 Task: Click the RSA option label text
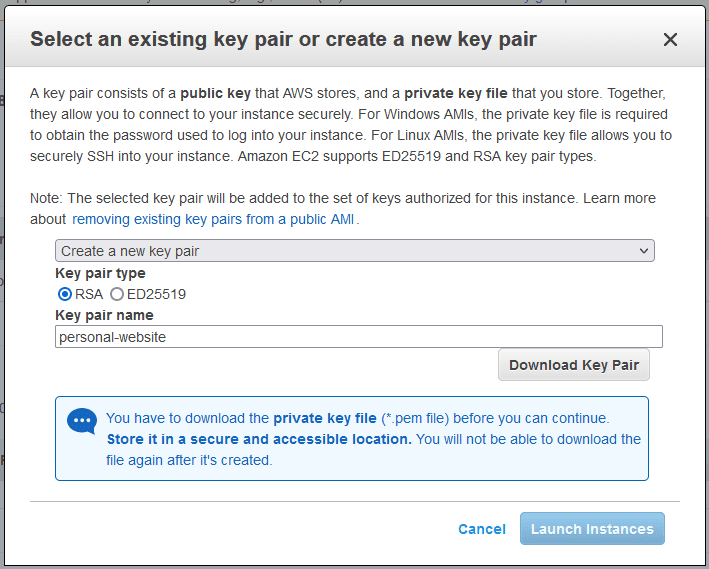tap(89, 294)
